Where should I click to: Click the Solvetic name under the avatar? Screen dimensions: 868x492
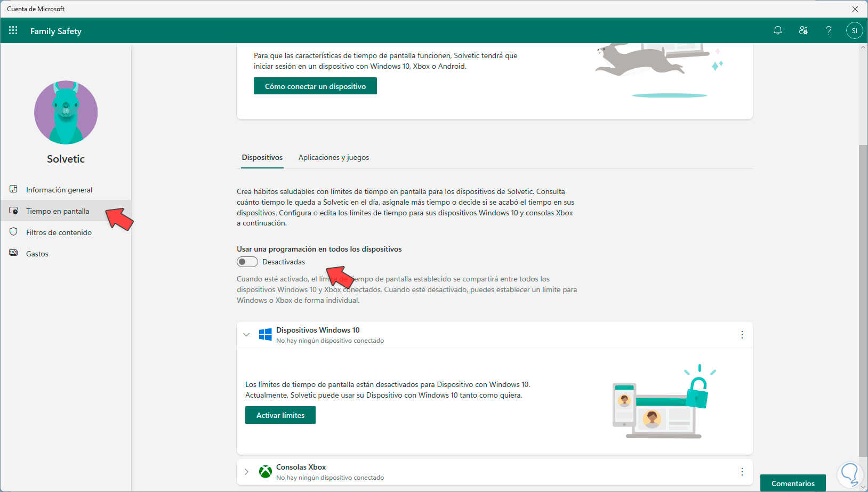[x=66, y=159]
